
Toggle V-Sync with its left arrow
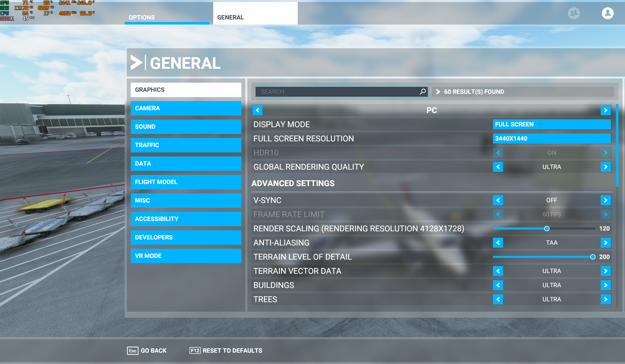(x=498, y=200)
